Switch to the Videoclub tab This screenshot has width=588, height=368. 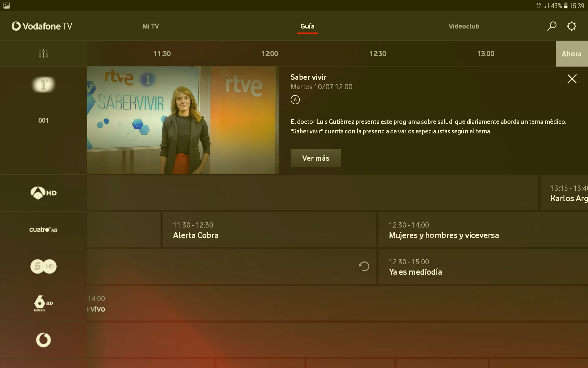tap(464, 26)
